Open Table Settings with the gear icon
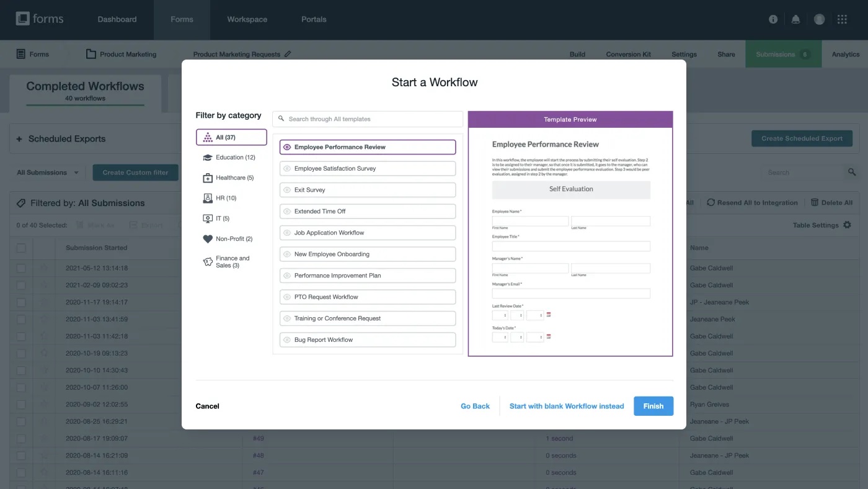 pos(847,225)
